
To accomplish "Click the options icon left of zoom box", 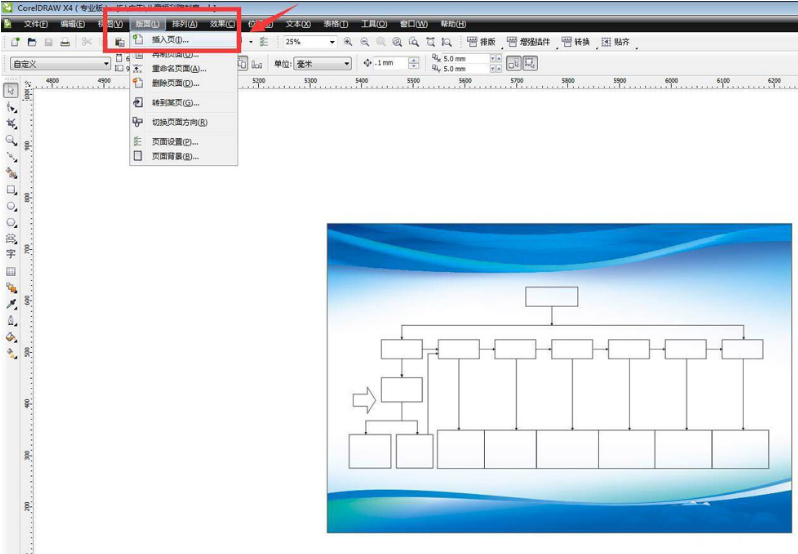I will click(x=264, y=42).
